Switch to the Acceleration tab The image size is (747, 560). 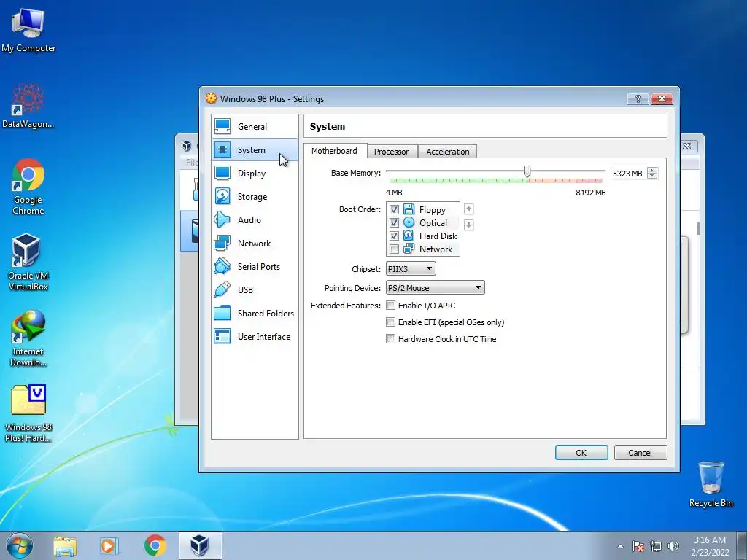[x=448, y=152]
